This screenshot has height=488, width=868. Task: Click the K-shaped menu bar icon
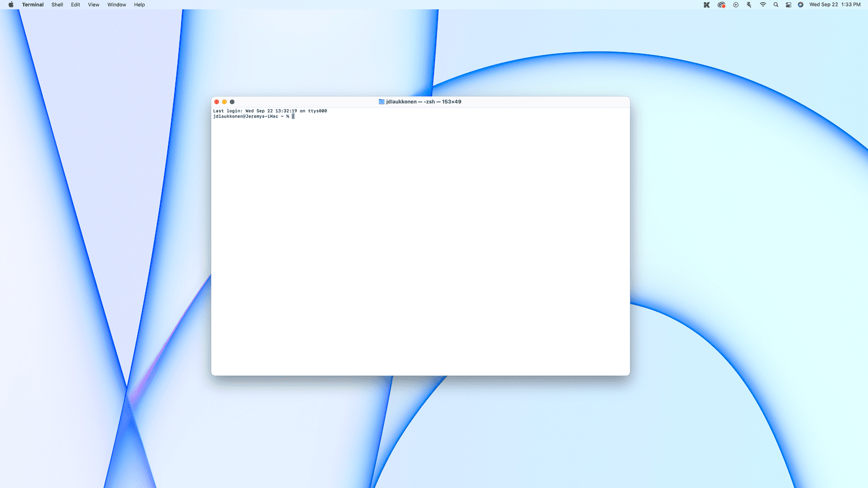(707, 5)
